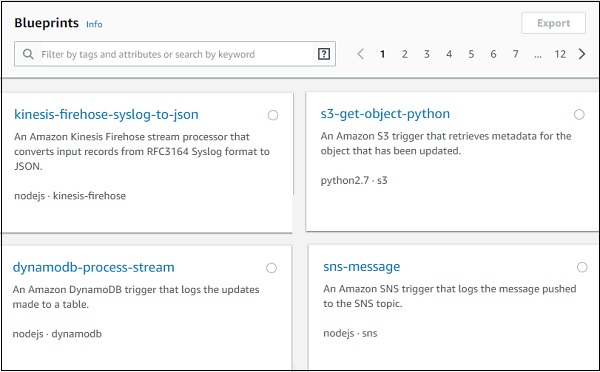Go to page 5 of results

coord(471,54)
